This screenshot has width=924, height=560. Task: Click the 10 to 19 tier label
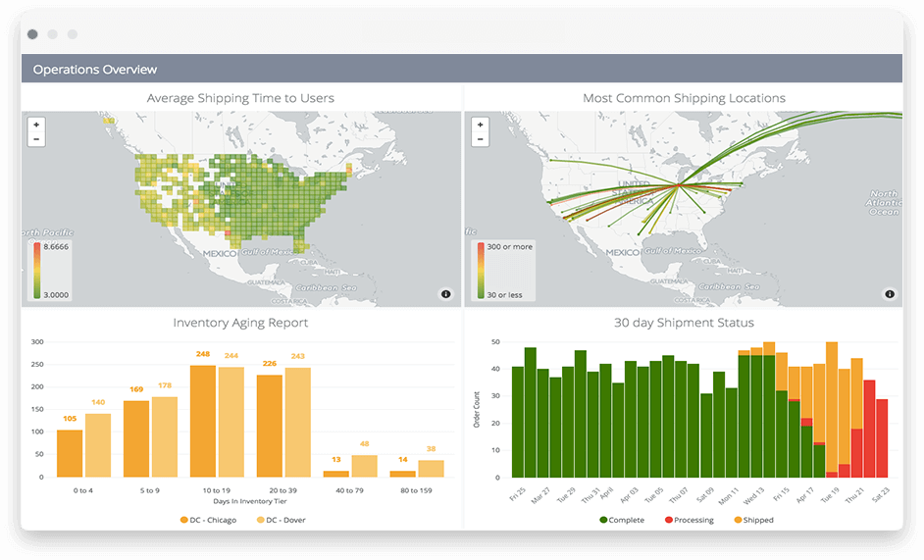pyautogui.click(x=216, y=490)
